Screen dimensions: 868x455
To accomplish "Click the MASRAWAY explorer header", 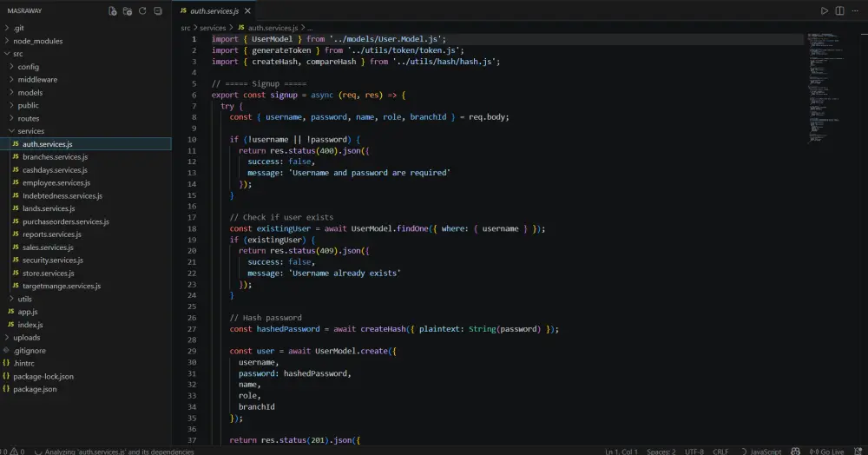I will (x=24, y=11).
